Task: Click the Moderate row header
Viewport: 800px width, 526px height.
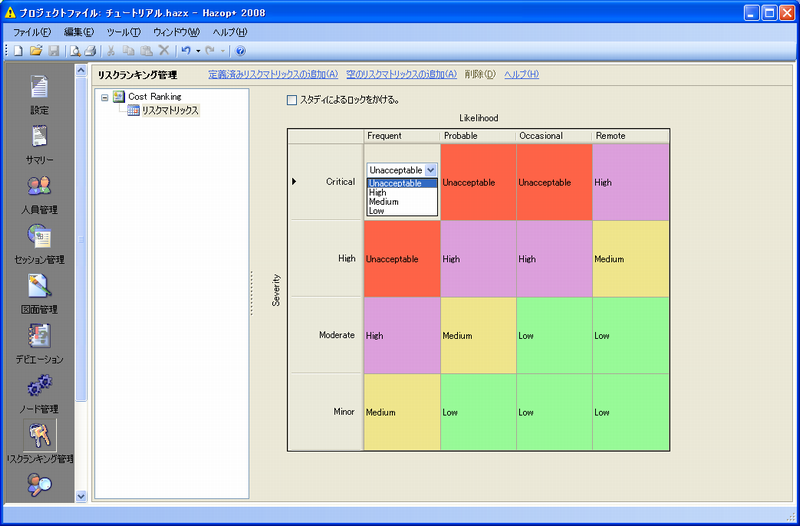Action: pos(327,335)
